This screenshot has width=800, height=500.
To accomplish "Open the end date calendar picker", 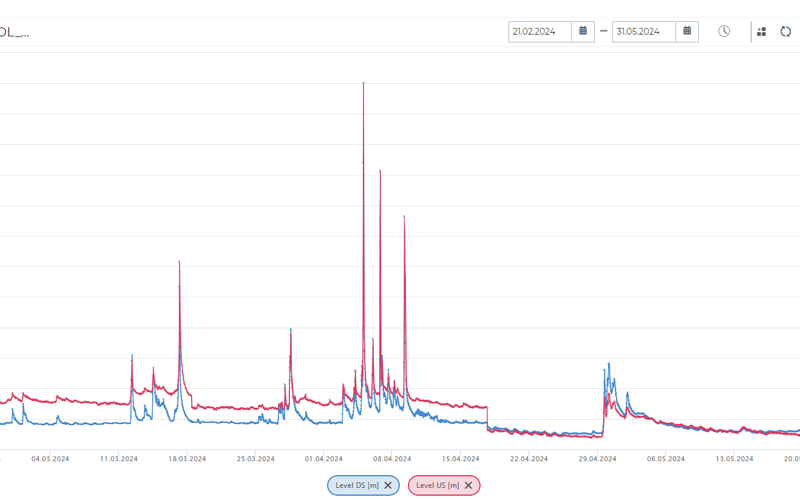I will coord(687,32).
